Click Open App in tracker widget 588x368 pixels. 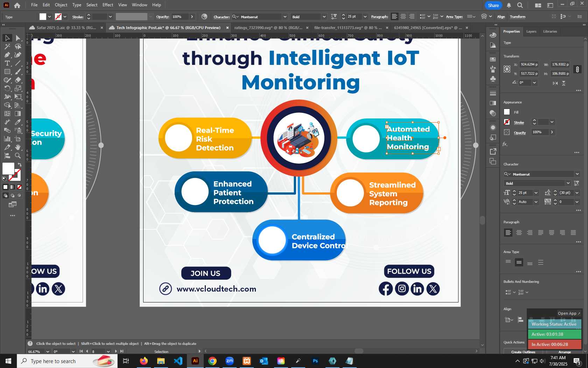coord(569,314)
